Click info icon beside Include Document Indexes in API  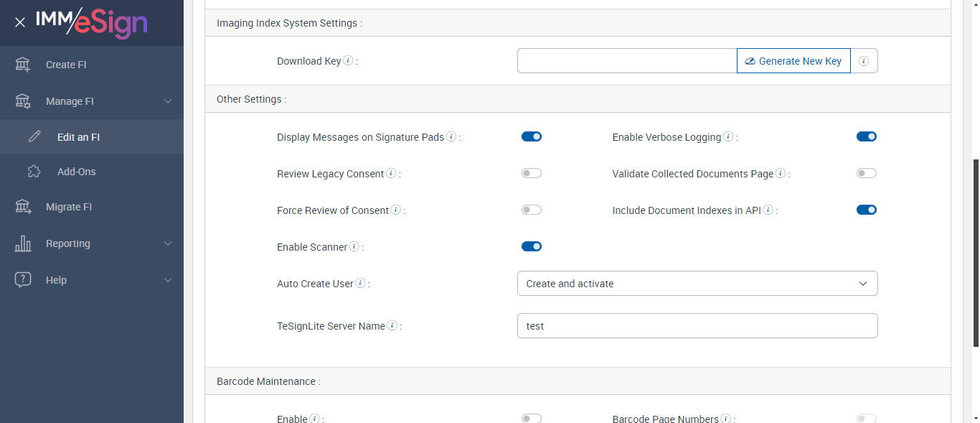coord(768,210)
